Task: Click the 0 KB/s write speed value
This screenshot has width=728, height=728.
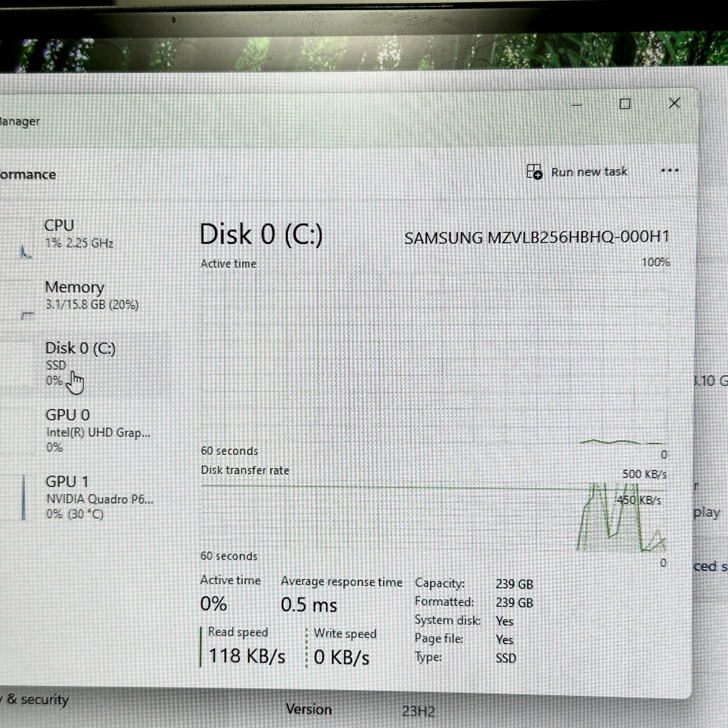Action: pyautogui.click(x=342, y=657)
